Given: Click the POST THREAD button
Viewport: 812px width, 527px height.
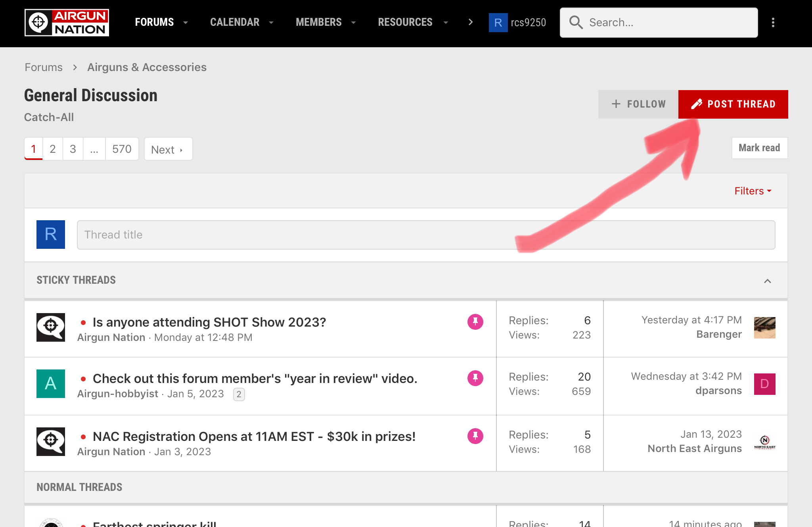Looking at the screenshot, I should click(x=733, y=104).
